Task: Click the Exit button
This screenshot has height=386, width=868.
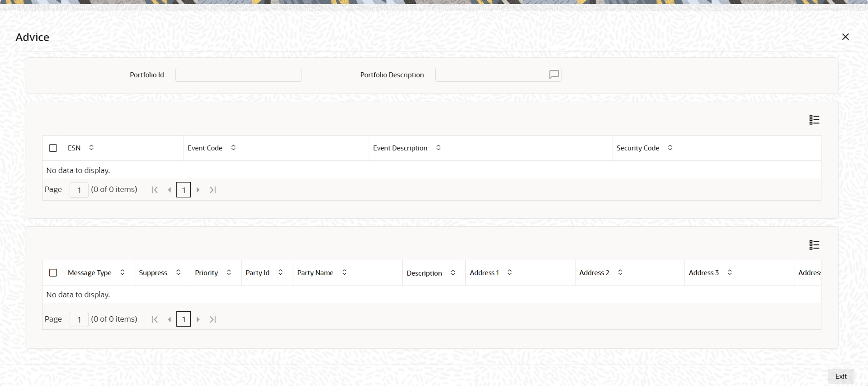Action: (841, 376)
